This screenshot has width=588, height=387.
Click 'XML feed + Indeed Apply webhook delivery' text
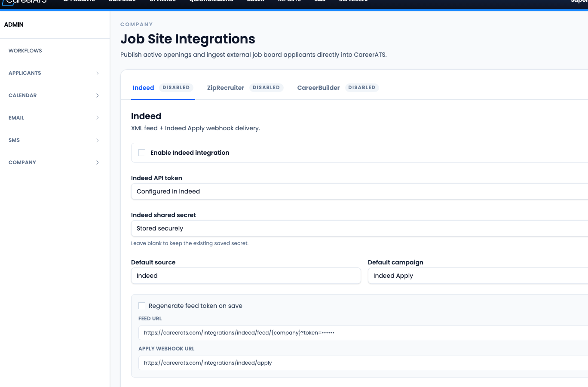click(196, 128)
